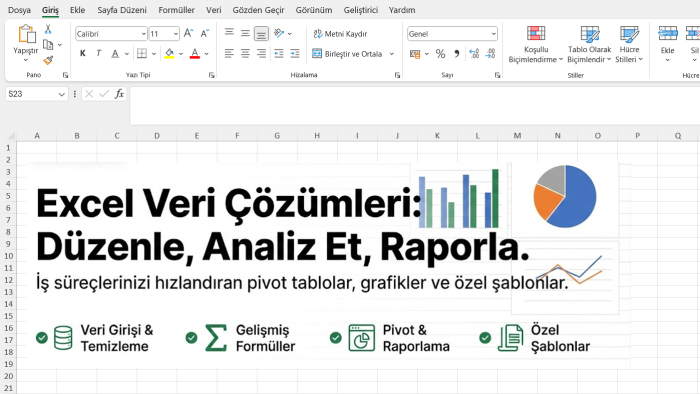Screen dimensions: 700x394
Task: Decrease decimal places icon
Action: tap(490, 54)
